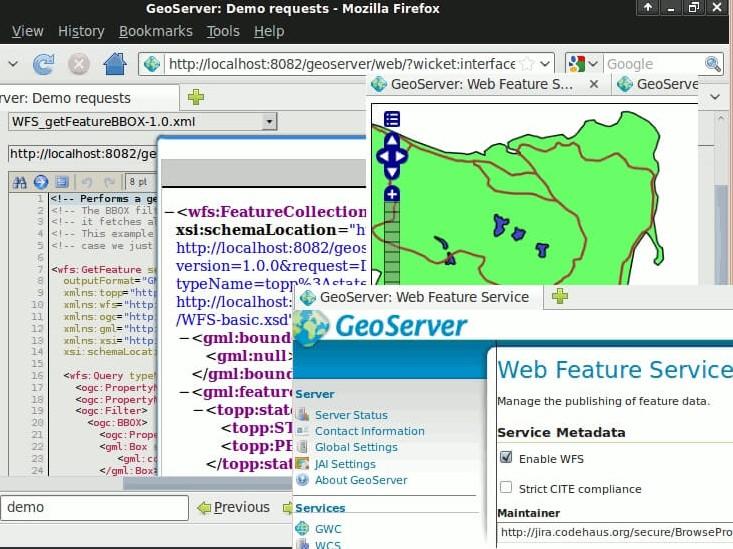The image size is (733, 549).
Task: Open the map layer switcher icon
Action: click(x=392, y=119)
